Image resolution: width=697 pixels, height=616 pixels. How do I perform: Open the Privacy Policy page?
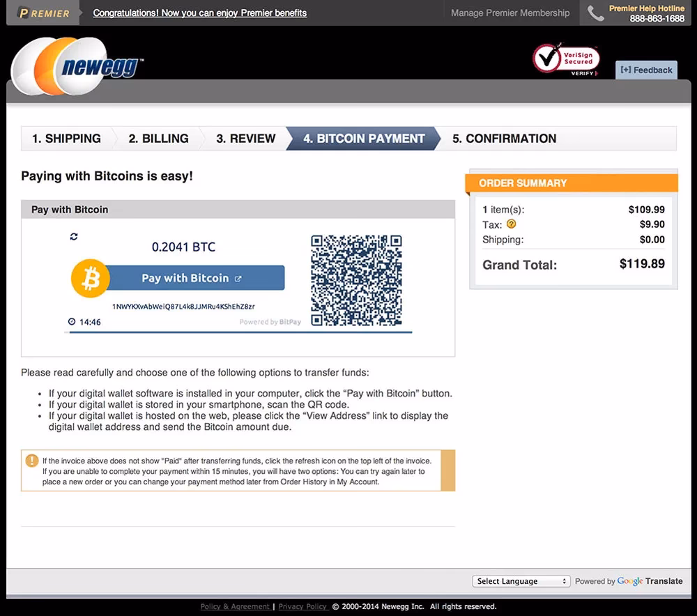pos(303,606)
